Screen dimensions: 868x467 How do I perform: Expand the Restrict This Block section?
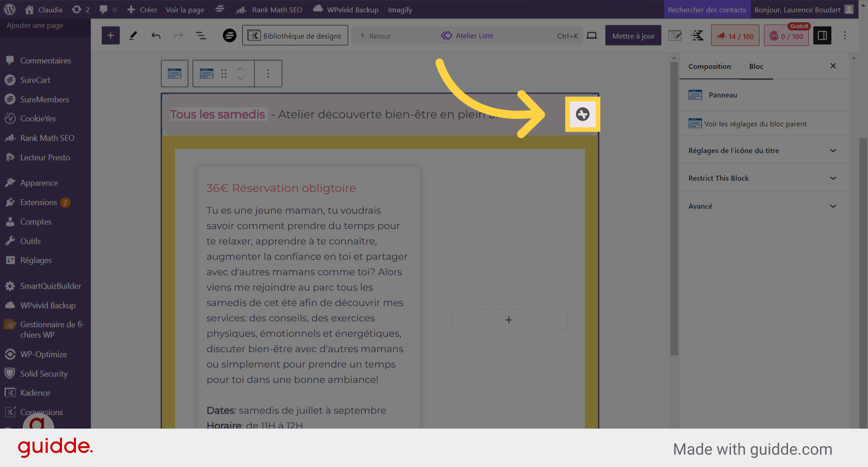tap(764, 178)
